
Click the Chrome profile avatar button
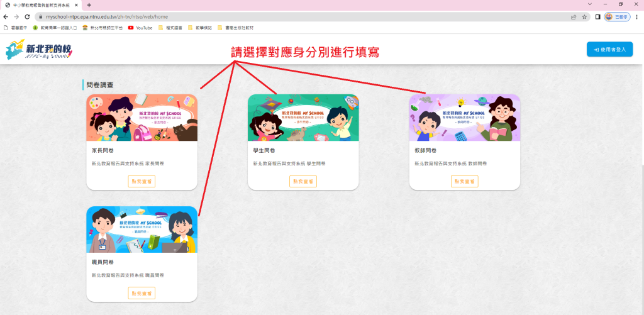(617, 17)
